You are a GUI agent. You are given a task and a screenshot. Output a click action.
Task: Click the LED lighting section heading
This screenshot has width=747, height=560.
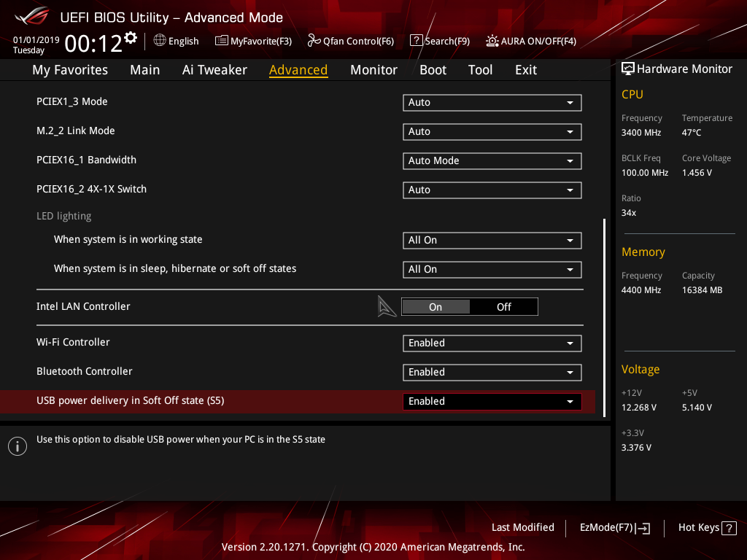pos(64,216)
